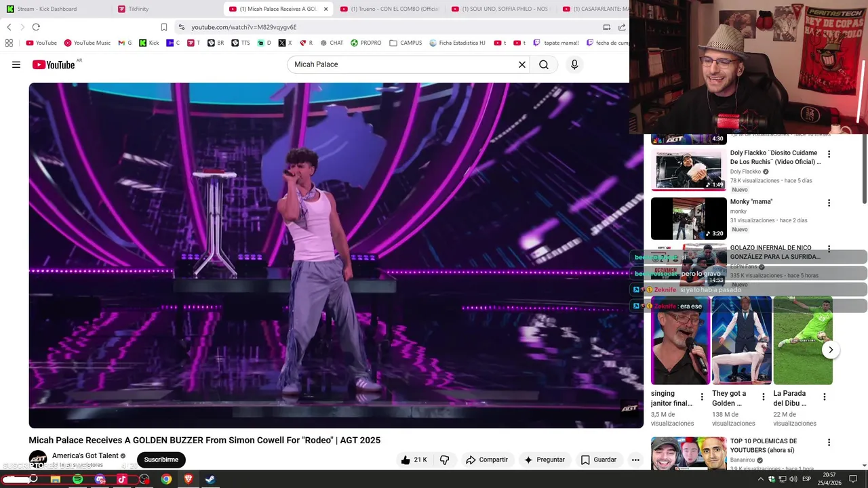Open more actions three-dot menu below video
This screenshot has height=488, width=868.
[x=635, y=460]
